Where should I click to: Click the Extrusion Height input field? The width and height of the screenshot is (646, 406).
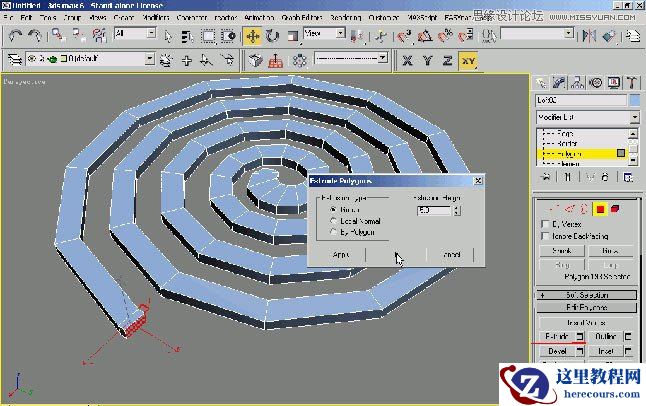[x=434, y=210]
